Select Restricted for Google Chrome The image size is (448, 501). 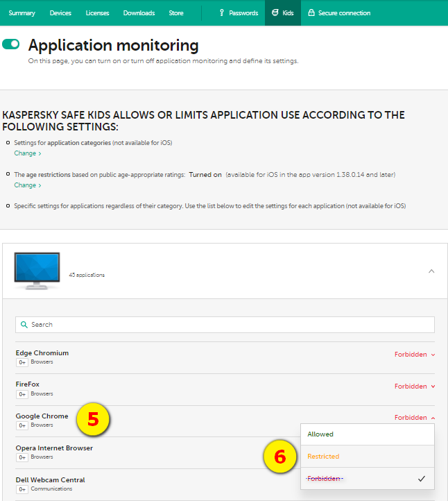pyautogui.click(x=368, y=457)
